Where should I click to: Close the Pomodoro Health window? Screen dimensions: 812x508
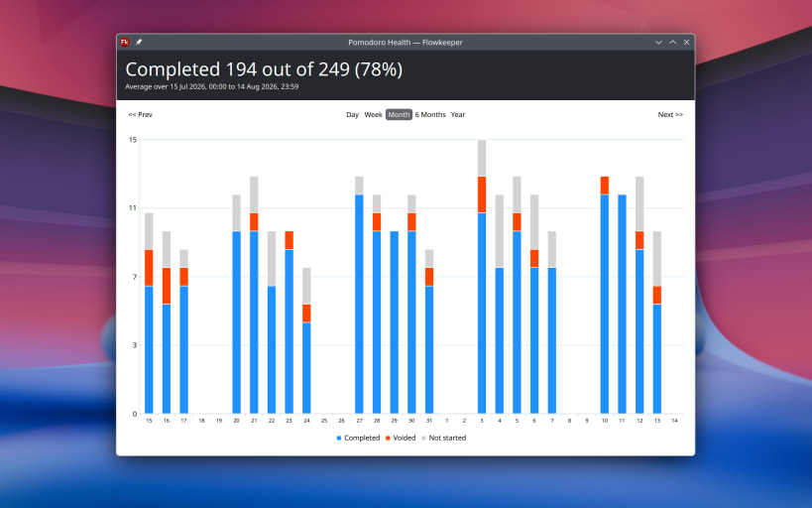click(x=687, y=43)
